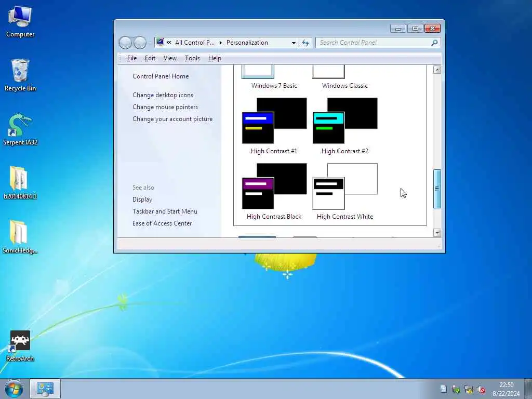
Task: Click the All Control P... breadcrumb
Action: [194, 43]
